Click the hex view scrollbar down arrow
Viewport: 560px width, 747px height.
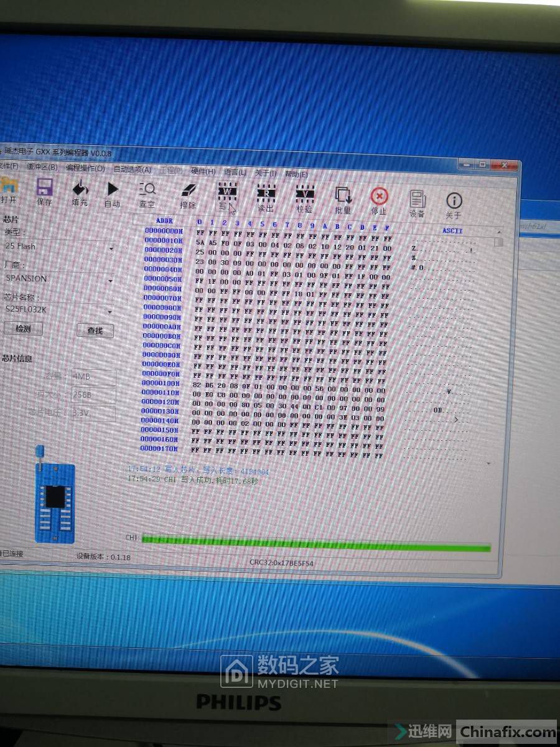488,464
